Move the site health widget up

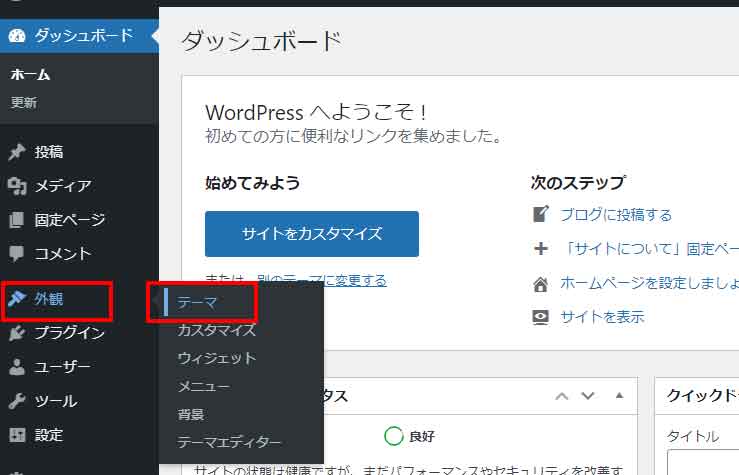tap(561, 396)
